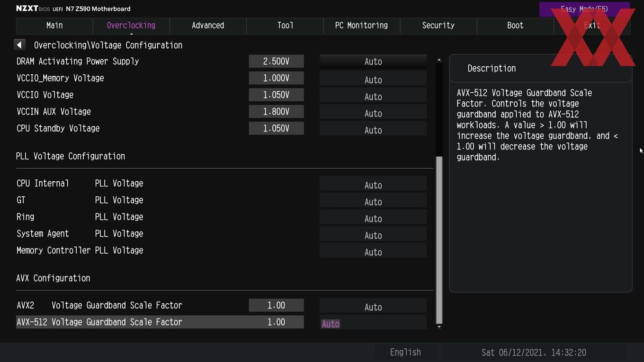Open the AVX2 Guardband Scale Factor Auto field
The height and width of the screenshot is (362, 644).
pos(373,306)
